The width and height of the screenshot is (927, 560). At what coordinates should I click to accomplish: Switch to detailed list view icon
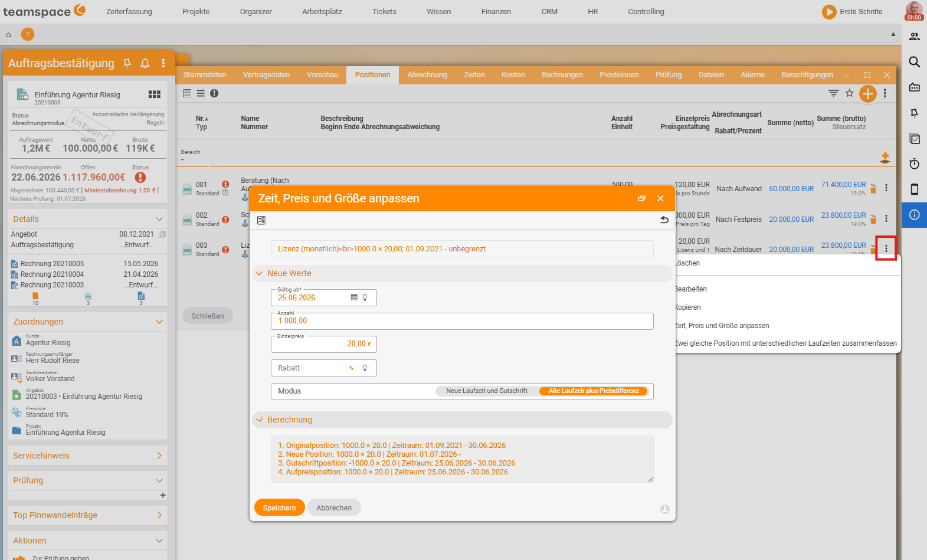coord(187,93)
